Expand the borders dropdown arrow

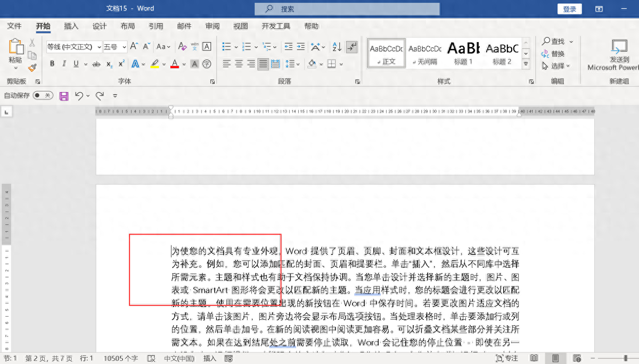[x=341, y=64]
